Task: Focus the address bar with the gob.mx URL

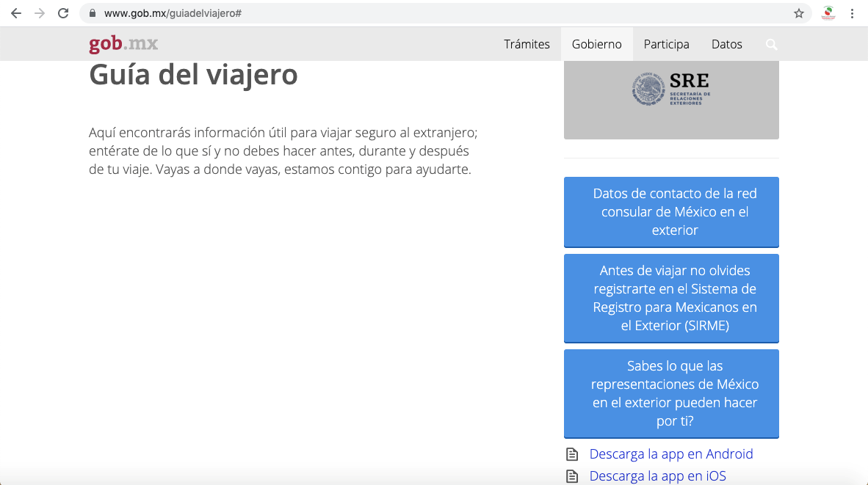Action: click(x=441, y=13)
